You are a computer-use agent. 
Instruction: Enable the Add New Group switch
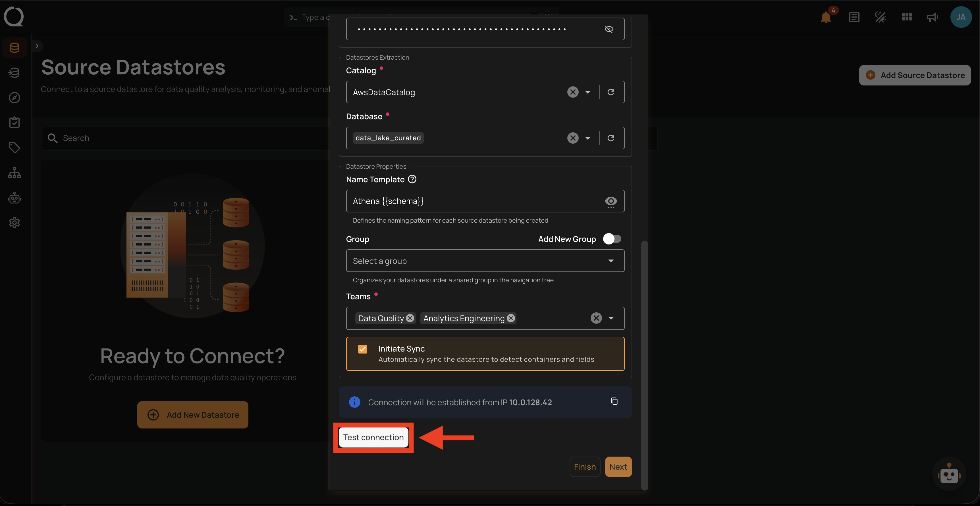(612, 239)
